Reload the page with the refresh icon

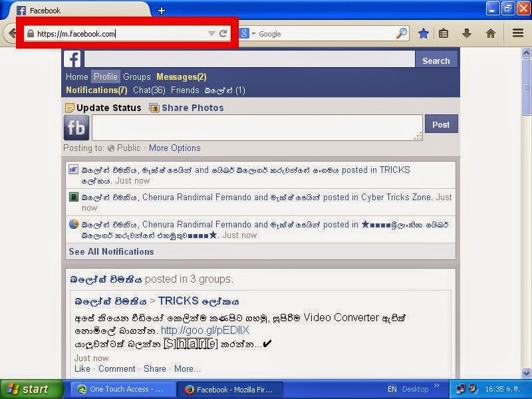[x=223, y=34]
